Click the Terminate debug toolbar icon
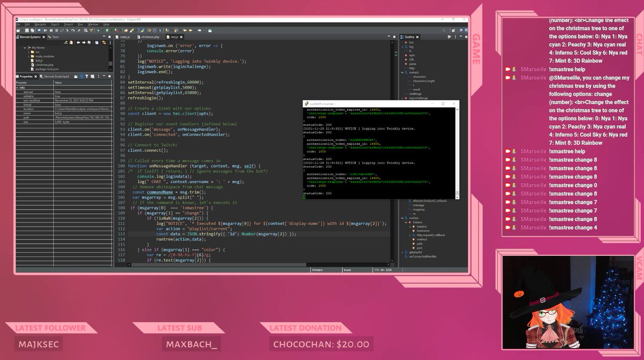The image size is (644, 360). pyautogui.click(x=57, y=30)
